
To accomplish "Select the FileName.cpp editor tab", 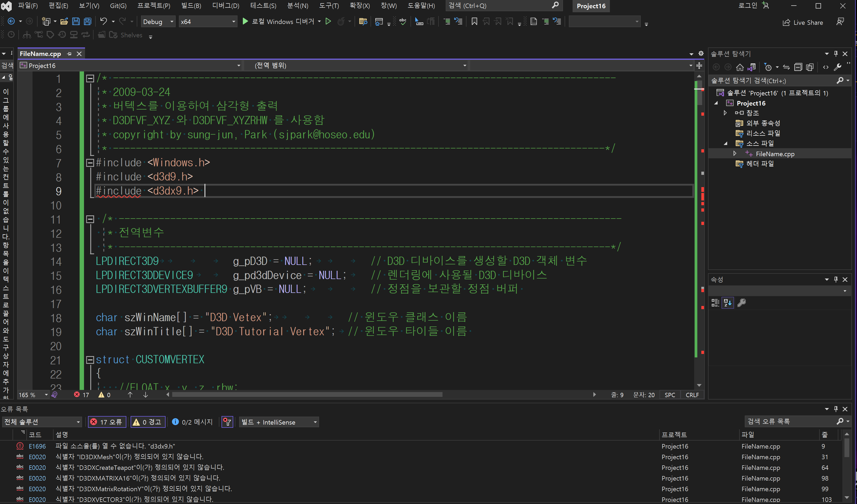I will [x=41, y=54].
